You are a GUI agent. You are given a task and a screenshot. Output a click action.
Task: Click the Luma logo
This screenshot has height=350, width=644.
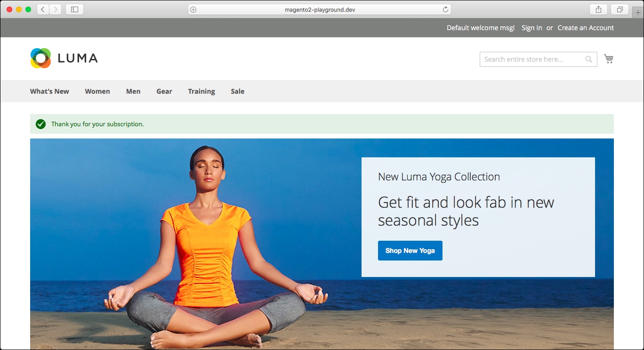pyautogui.click(x=64, y=58)
